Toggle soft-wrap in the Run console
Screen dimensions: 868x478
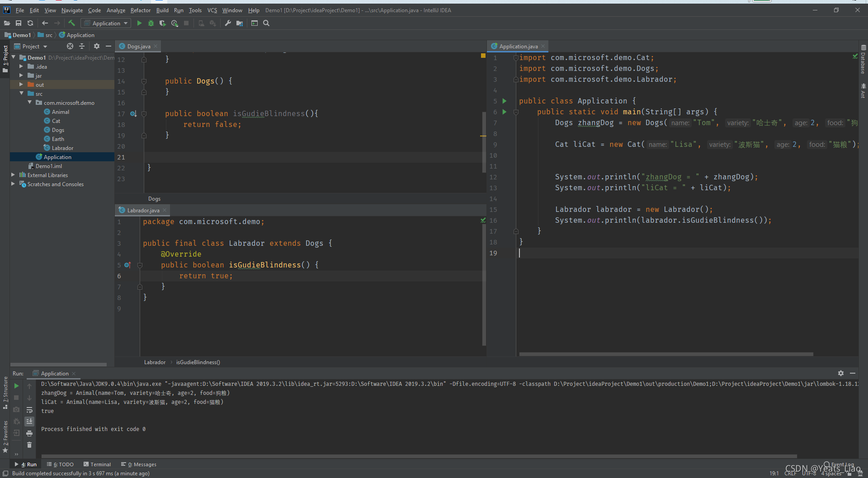pos(29,410)
